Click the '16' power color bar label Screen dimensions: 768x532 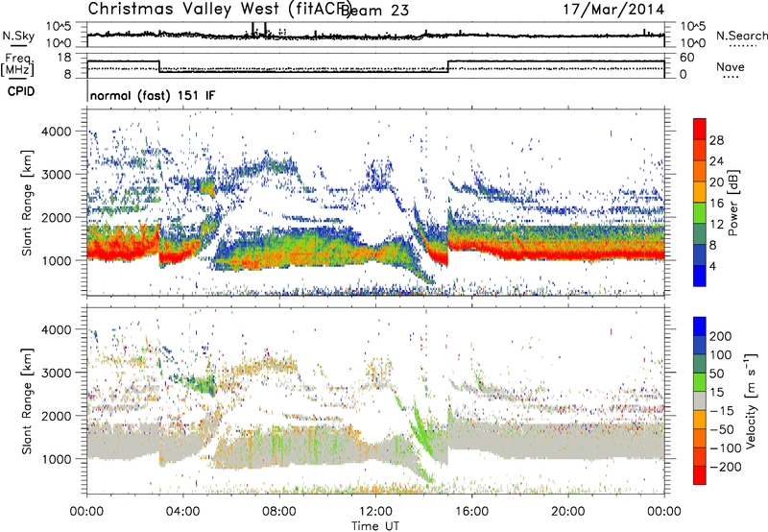click(716, 204)
